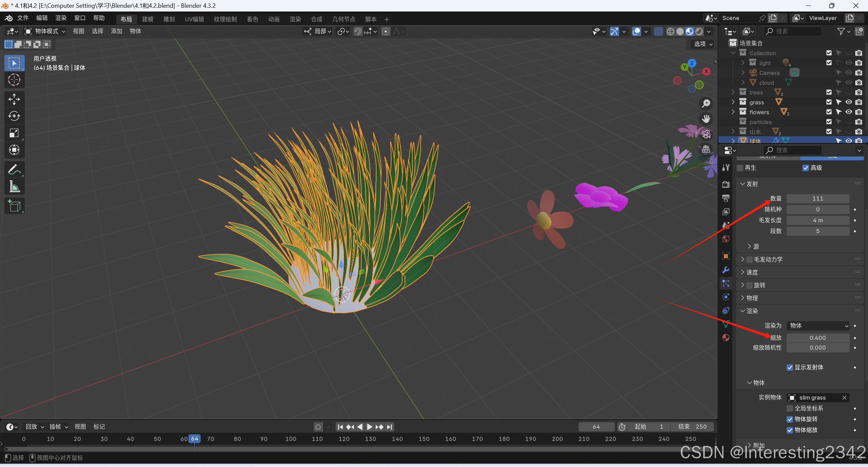Expand the 速度 panel

pos(752,272)
